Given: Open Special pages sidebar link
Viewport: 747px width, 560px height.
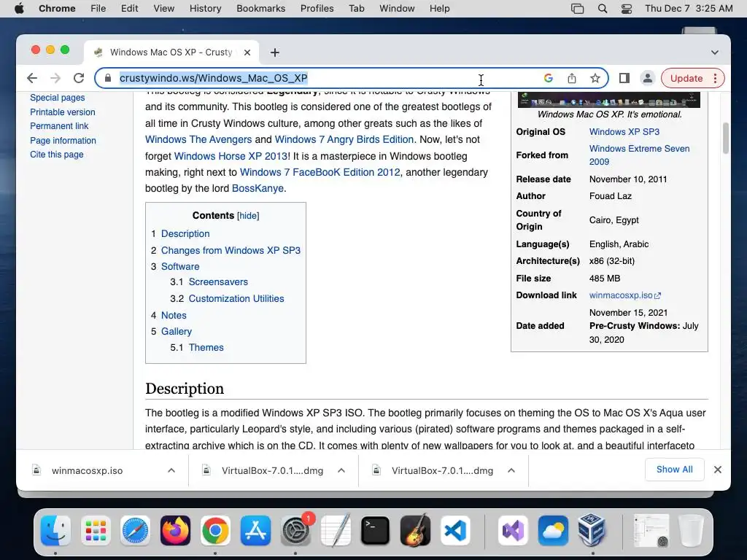Looking at the screenshot, I should [x=57, y=98].
